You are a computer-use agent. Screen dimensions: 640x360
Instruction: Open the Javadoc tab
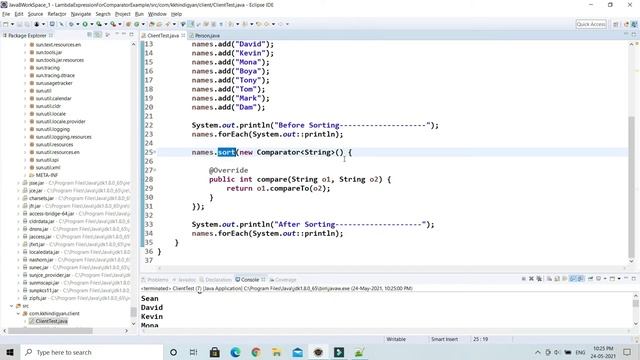tap(184, 280)
